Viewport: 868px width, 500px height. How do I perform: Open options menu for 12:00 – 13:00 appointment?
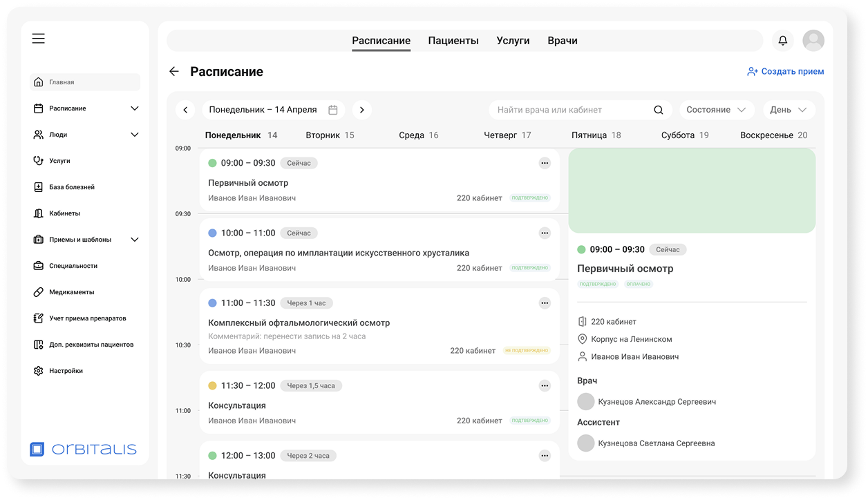point(545,455)
